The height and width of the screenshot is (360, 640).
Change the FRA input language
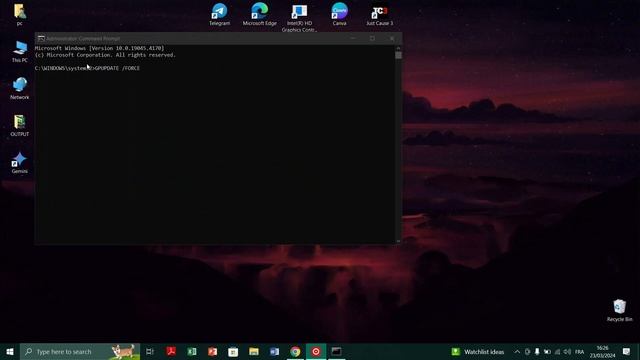(579, 351)
